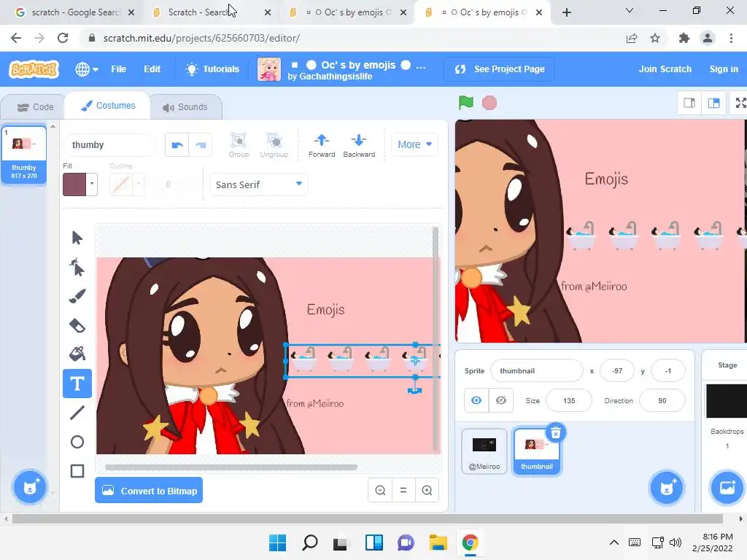
Task: Move selection Backward one layer
Action: click(x=359, y=145)
